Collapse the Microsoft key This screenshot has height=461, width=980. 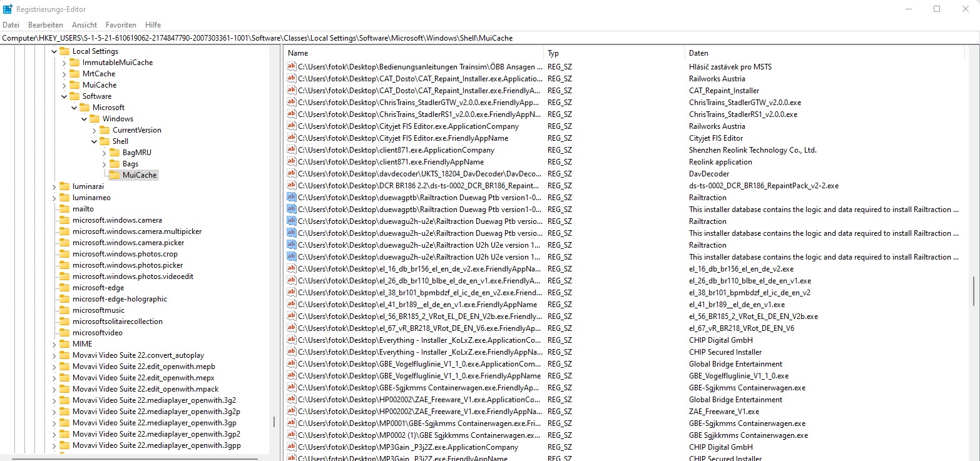(74, 108)
